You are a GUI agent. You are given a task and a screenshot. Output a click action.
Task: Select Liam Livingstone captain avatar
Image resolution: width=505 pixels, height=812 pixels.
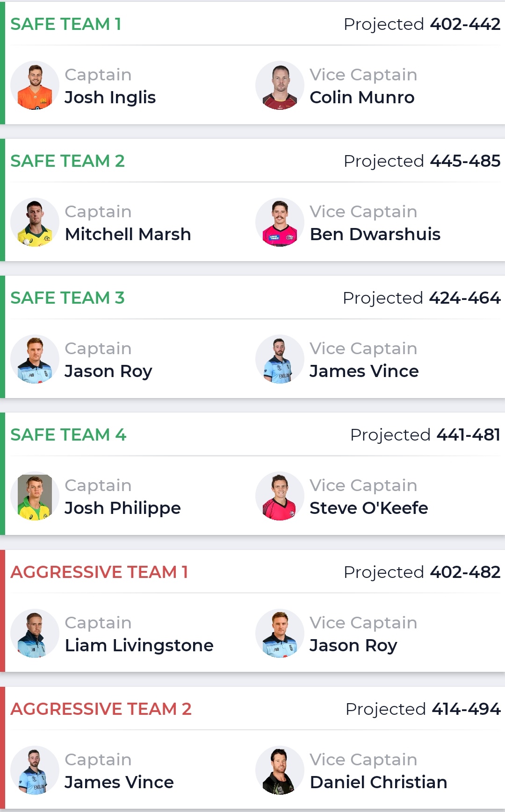[x=35, y=633]
